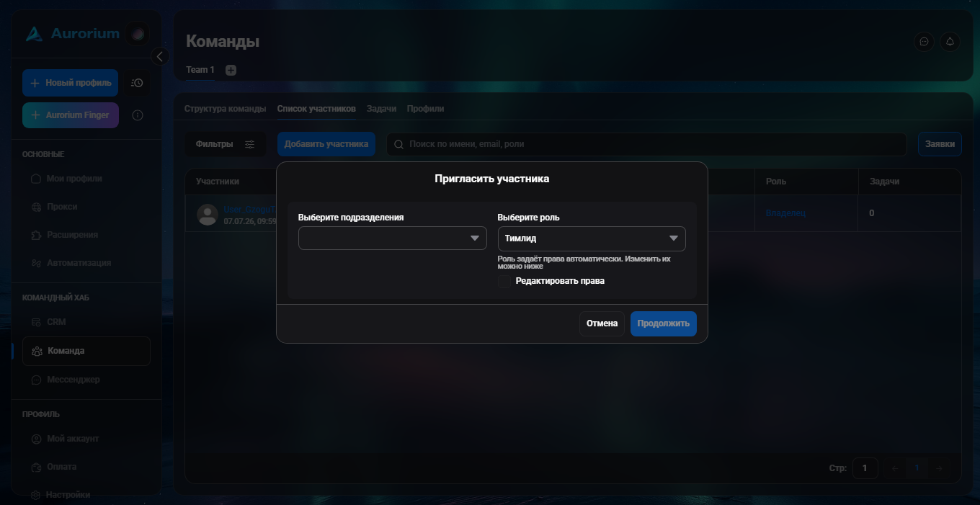Open the Выберите роль dropdown showing Тимлид
Screen dimensions: 980x505
tap(592, 238)
